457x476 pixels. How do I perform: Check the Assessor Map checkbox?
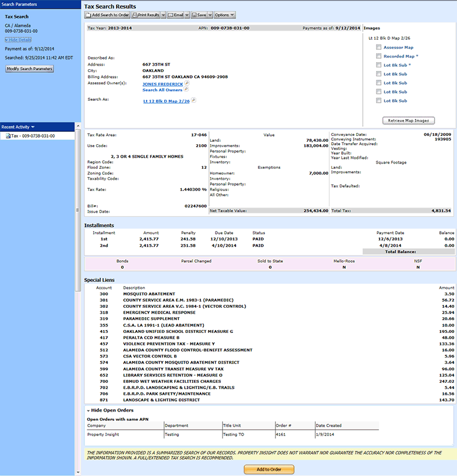pyautogui.click(x=379, y=47)
